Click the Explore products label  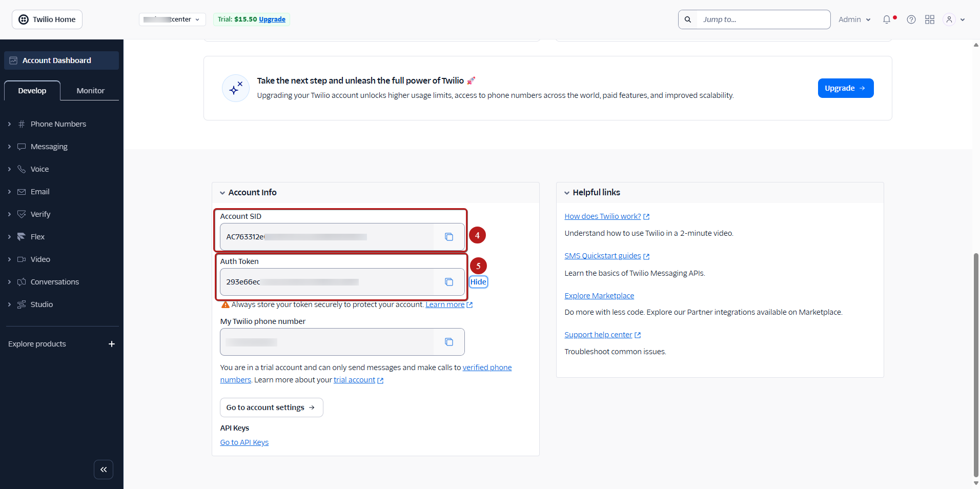37,344
